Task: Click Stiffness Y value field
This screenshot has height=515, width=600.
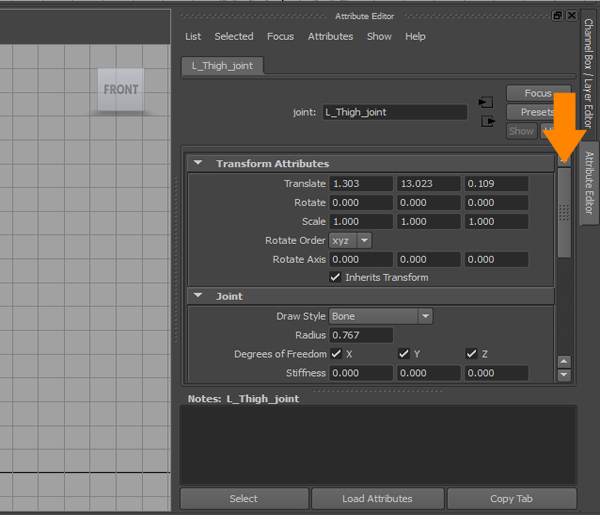Action: point(429,373)
